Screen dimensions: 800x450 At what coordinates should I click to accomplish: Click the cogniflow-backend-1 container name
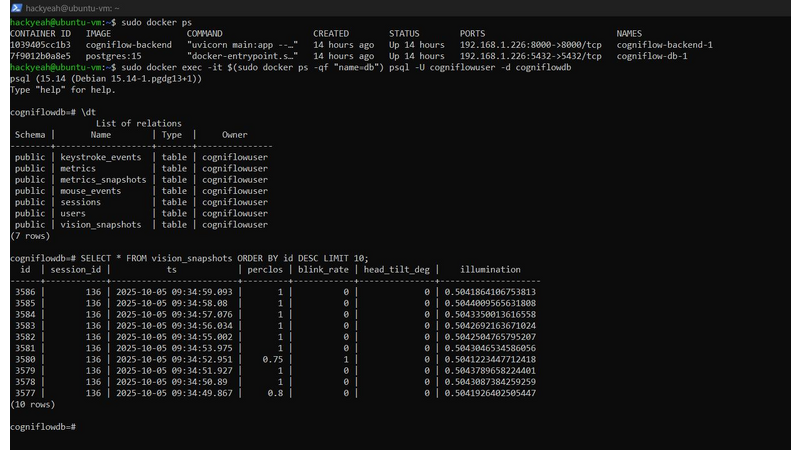(664, 45)
